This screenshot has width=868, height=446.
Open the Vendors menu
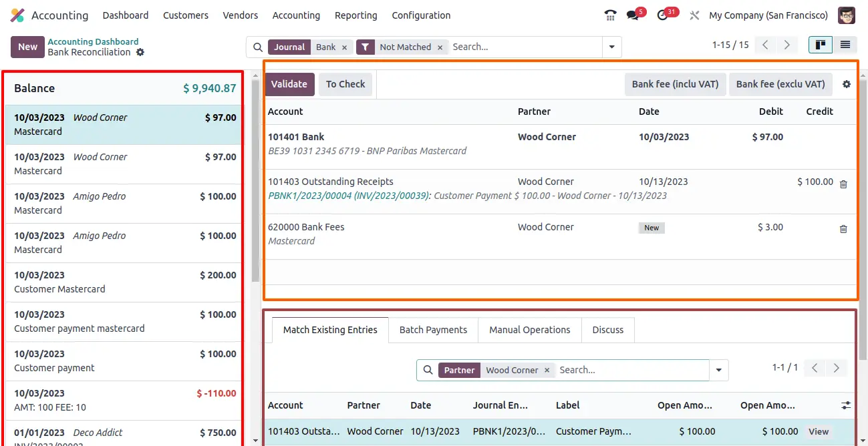click(x=241, y=15)
